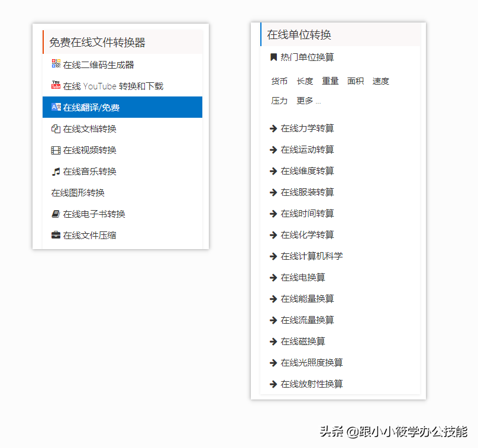
Task: Open the 重量 weight conversion link
Action: coord(330,81)
